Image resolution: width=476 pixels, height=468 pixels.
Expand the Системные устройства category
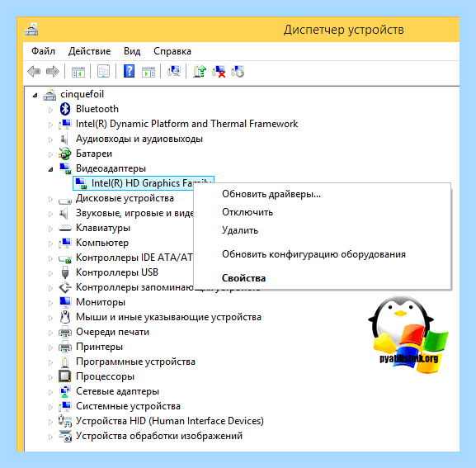point(50,407)
